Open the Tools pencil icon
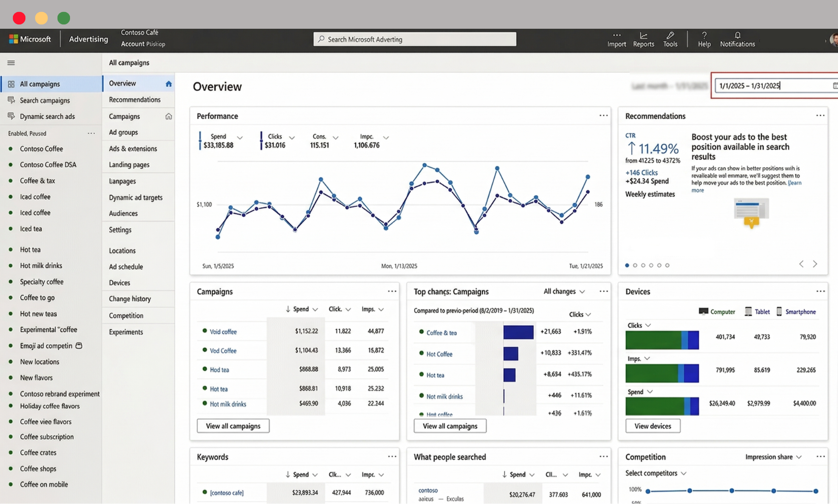Screen dimensions: 838x504 [670, 35]
